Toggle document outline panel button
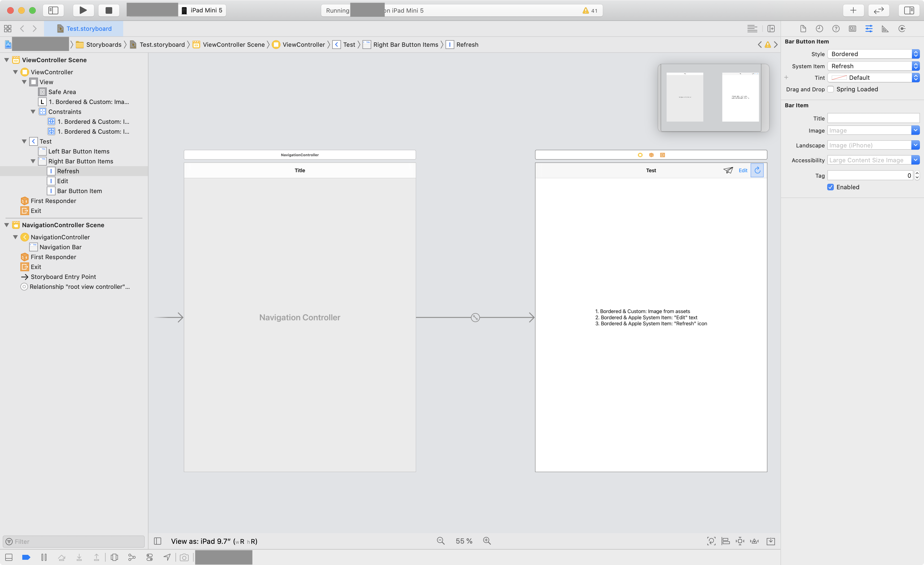This screenshot has height=565, width=924. [158, 541]
